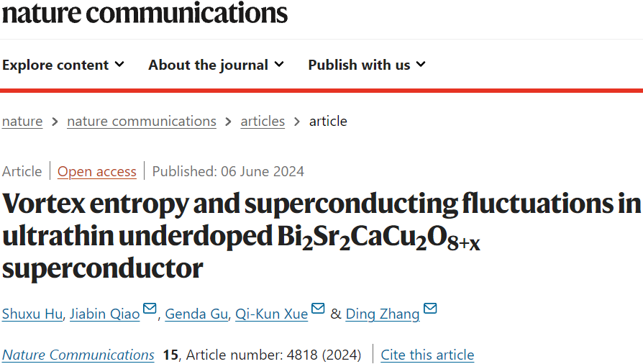Click the Ding Zhang author link
Image resolution: width=643 pixels, height=364 pixels.
click(x=383, y=314)
